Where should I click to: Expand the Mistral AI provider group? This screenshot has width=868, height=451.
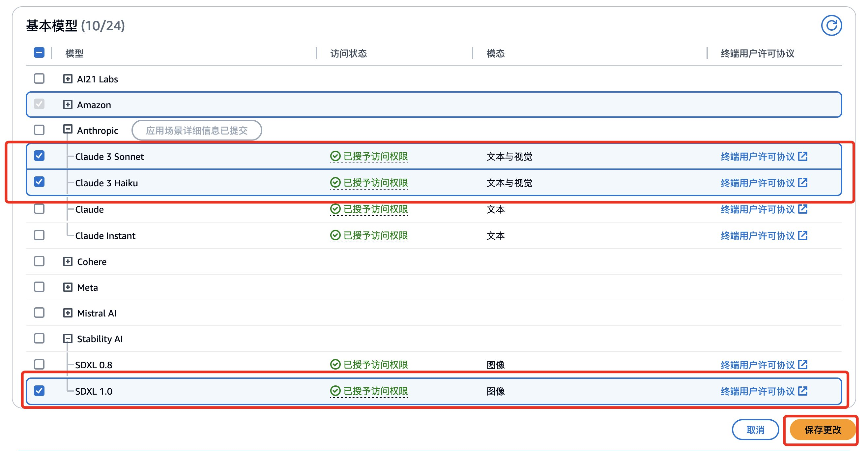pos(68,313)
